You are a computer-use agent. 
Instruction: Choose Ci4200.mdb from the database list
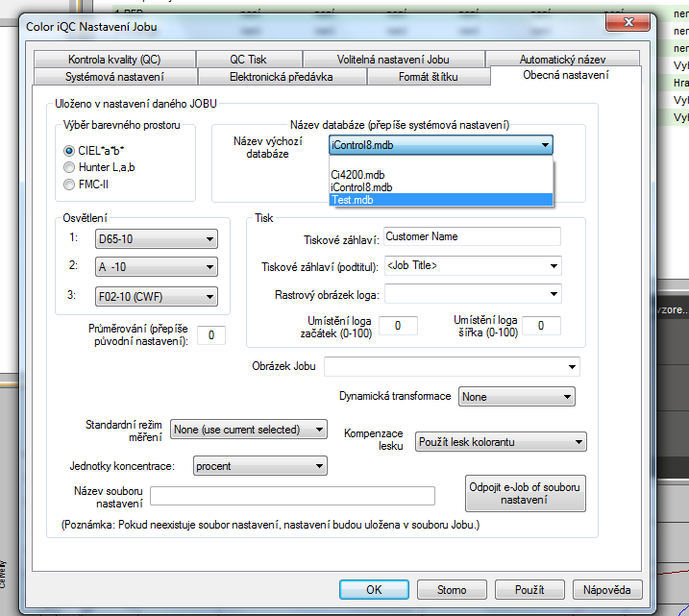coord(441,175)
